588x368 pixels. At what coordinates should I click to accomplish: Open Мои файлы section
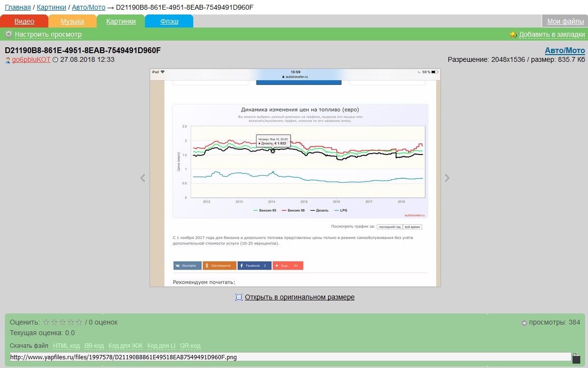coord(565,21)
